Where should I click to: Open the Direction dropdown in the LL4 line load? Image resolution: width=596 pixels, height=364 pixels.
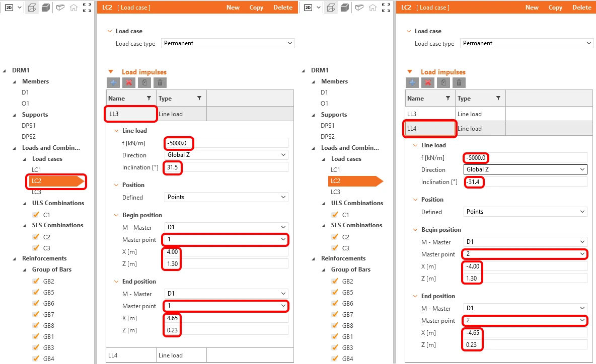tap(526, 169)
